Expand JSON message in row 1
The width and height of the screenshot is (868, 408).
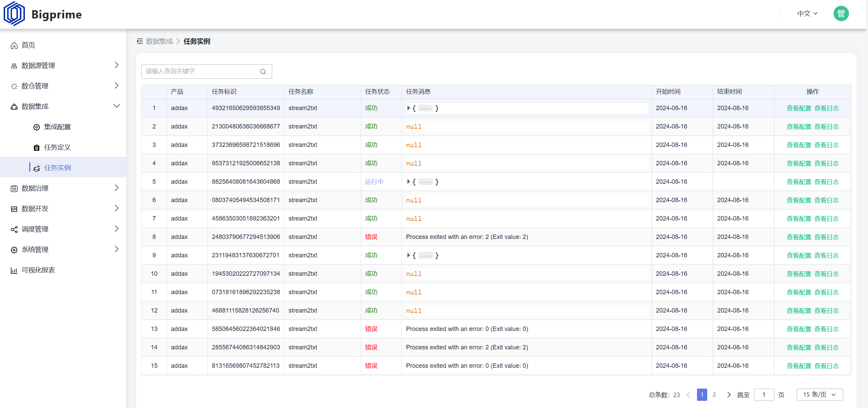[x=408, y=108]
